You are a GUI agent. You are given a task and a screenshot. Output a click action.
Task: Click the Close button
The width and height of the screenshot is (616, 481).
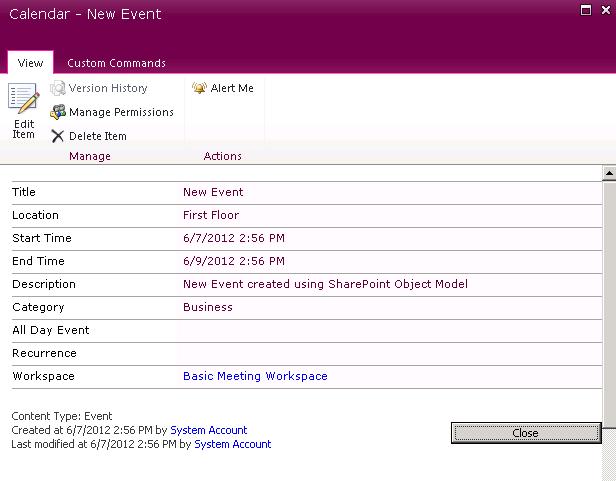pos(526,433)
